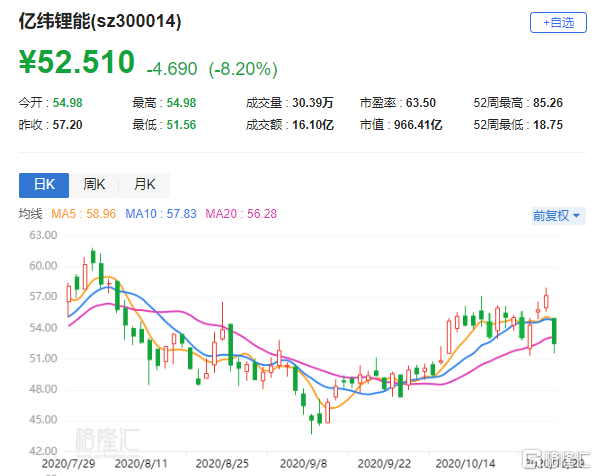Click the 市值 966.41亿 value
Screen dimensions: 597x476
pos(418,125)
